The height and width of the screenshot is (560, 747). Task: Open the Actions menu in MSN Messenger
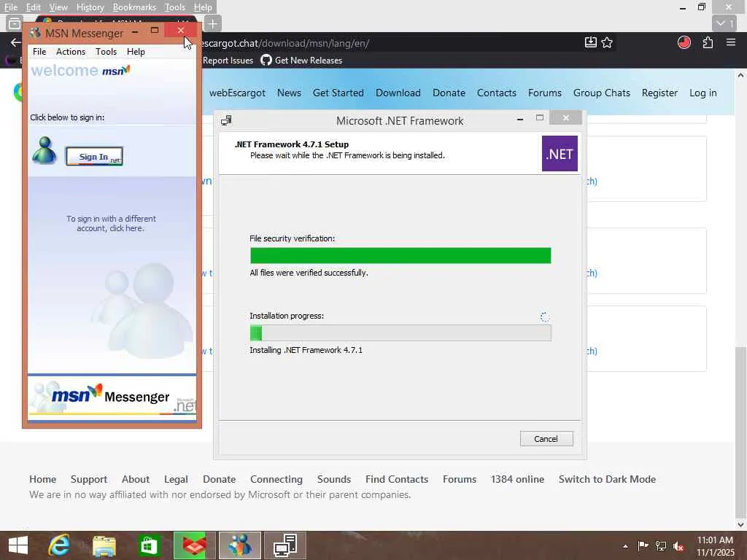tap(71, 52)
